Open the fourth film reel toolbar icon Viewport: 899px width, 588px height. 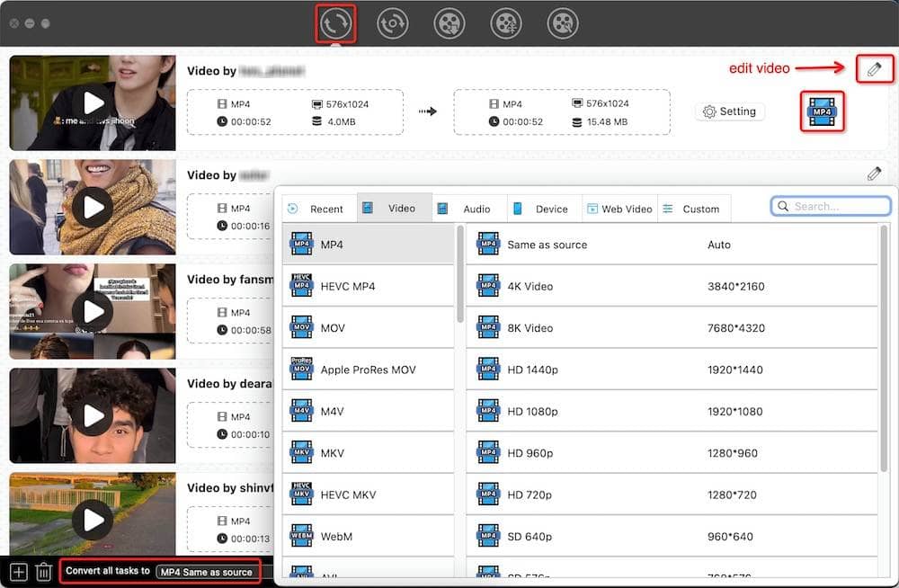(506, 23)
